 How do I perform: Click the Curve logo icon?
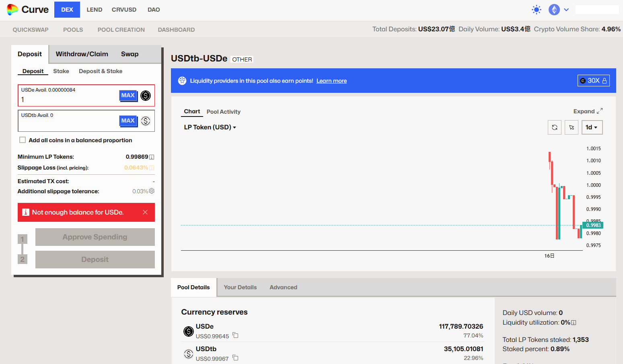12,10
